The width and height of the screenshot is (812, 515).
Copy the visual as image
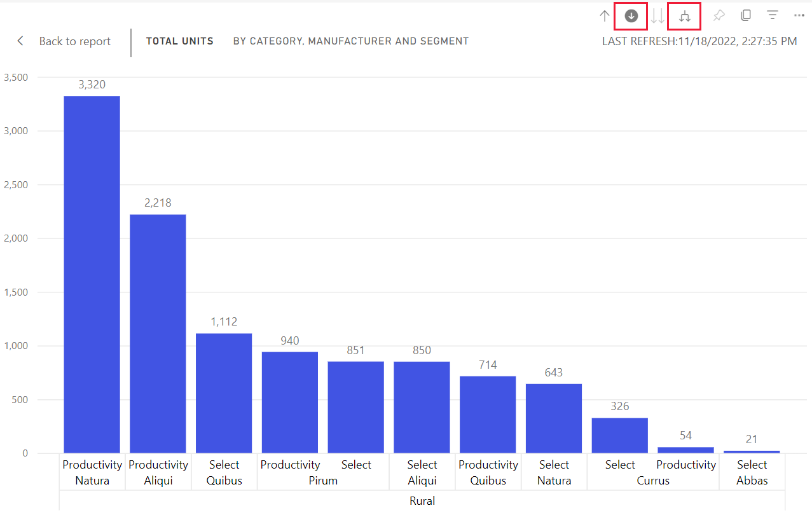(x=746, y=15)
